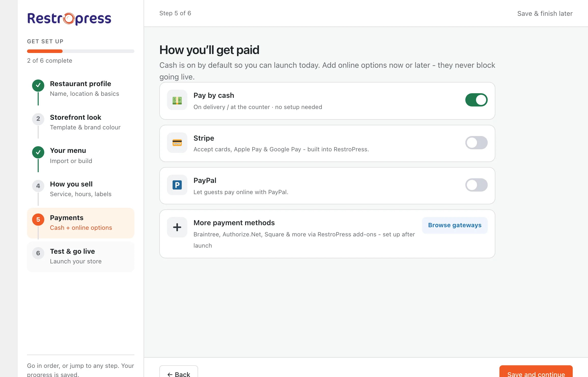Enable the Stripe toggle
The height and width of the screenshot is (377, 588).
(x=476, y=143)
